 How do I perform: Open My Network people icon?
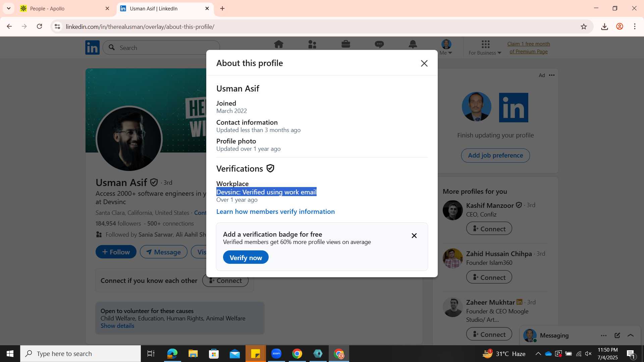[x=312, y=44]
